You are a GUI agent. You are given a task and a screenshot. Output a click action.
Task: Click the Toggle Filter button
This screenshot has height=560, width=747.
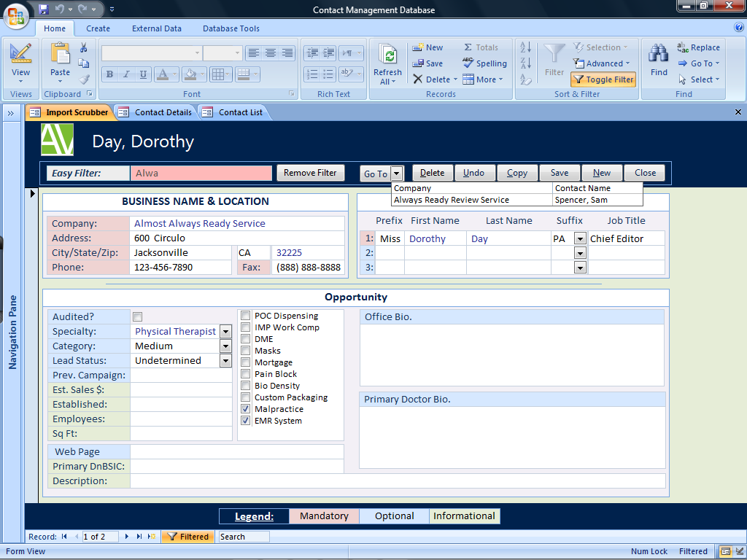coord(603,79)
